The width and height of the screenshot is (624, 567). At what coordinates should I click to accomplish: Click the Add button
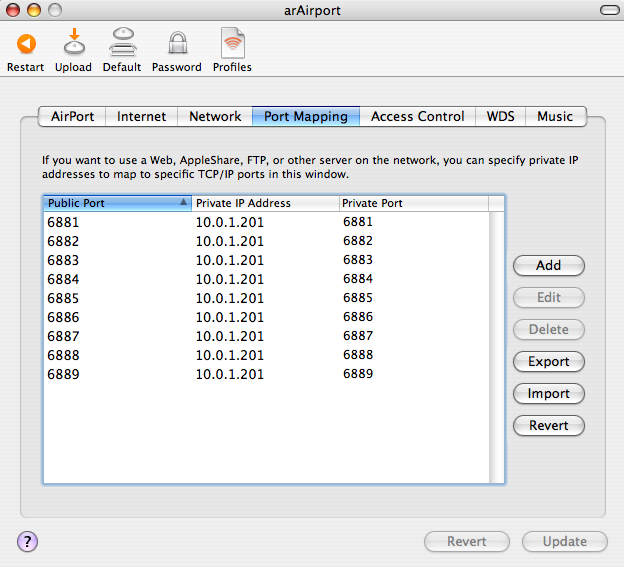click(x=549, y=265)
